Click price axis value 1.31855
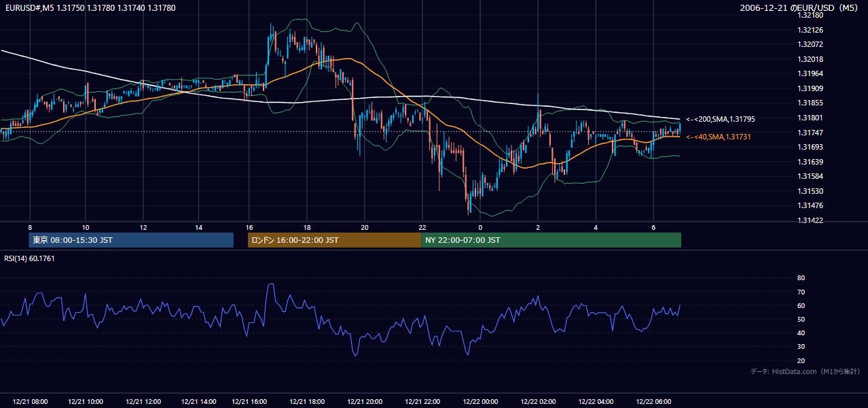Image resolution: width=868 pixels, height=408 pixels. click(810, 103)
